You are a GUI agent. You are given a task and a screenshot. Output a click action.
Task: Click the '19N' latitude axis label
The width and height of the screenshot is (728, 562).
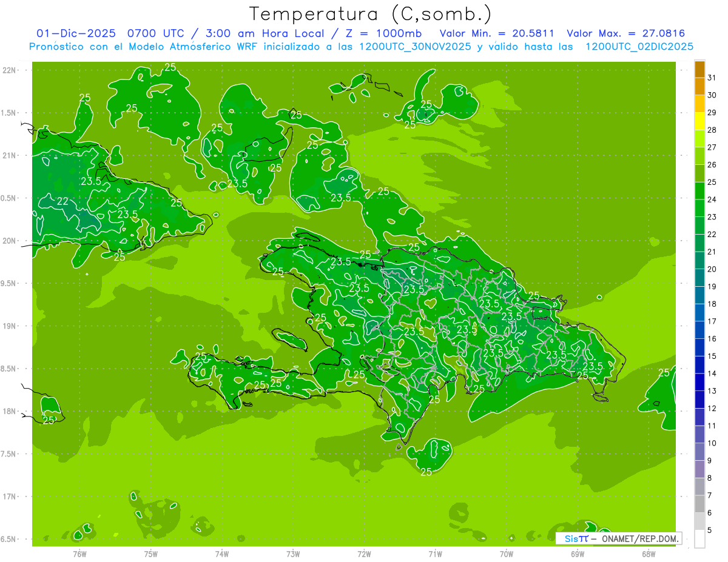point(9,326)
